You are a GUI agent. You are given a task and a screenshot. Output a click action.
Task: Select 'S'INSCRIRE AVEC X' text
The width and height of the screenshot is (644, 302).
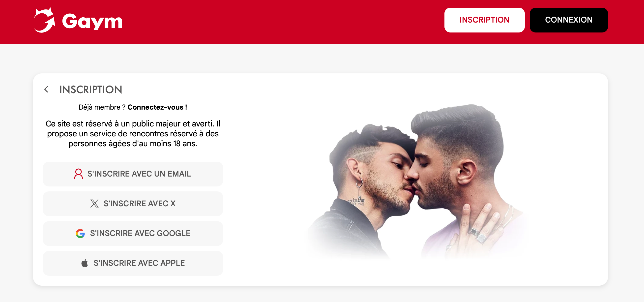140,204
